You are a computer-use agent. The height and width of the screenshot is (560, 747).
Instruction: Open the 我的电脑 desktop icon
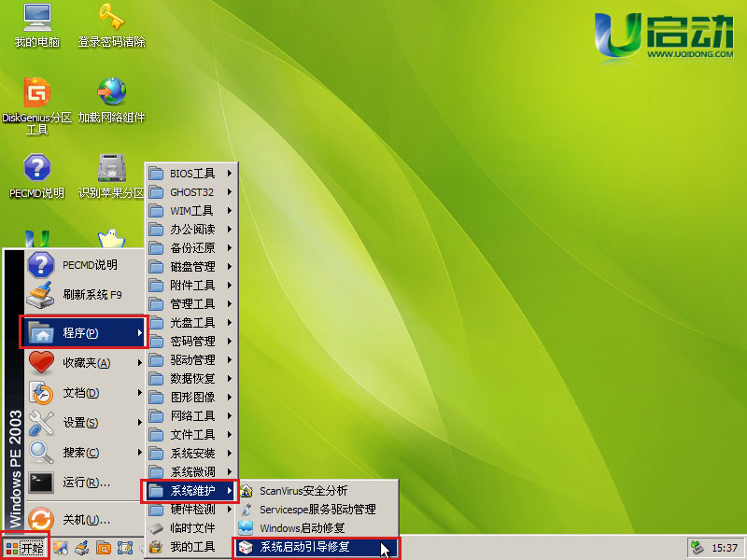(x=37, y=26)
